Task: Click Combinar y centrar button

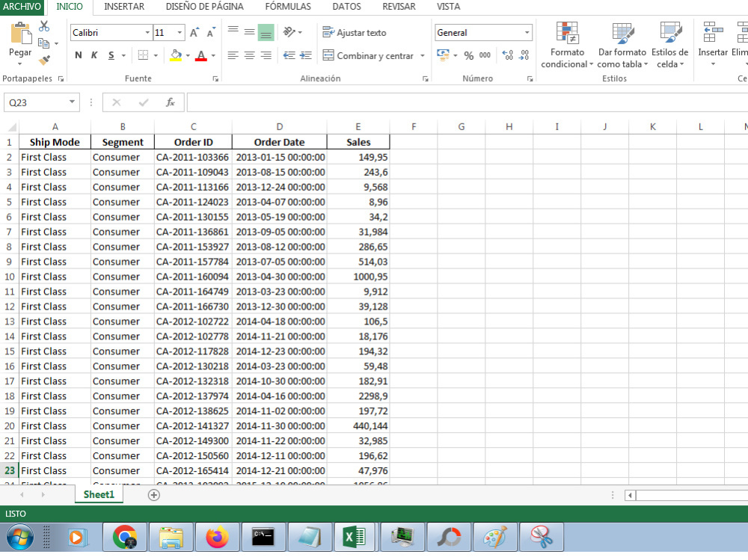Action: click(x=368, y=56)
